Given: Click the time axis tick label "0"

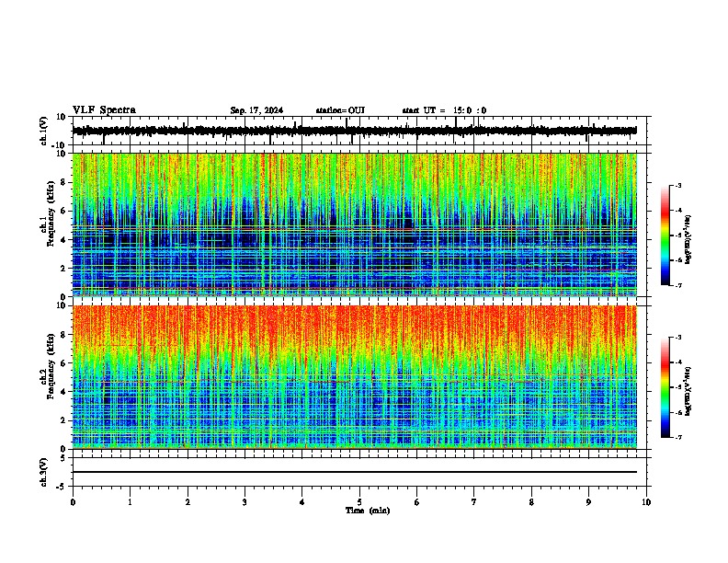Looking at the screenshot, I should pos(73,502).
